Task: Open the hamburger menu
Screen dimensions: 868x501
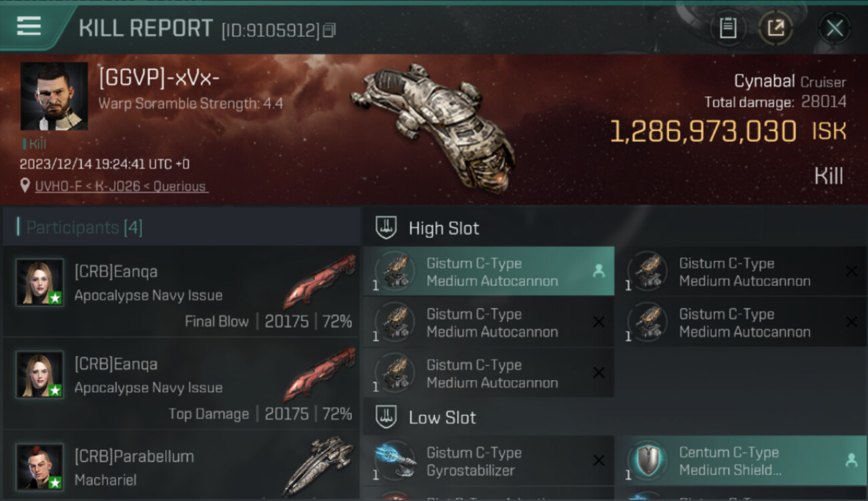Action: point(29,27)
